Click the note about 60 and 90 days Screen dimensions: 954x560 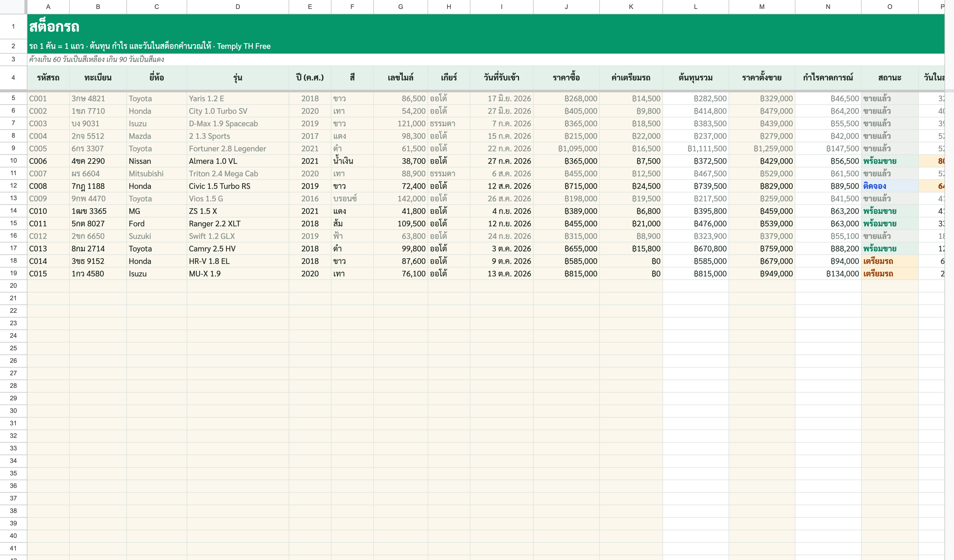(97, 59)
